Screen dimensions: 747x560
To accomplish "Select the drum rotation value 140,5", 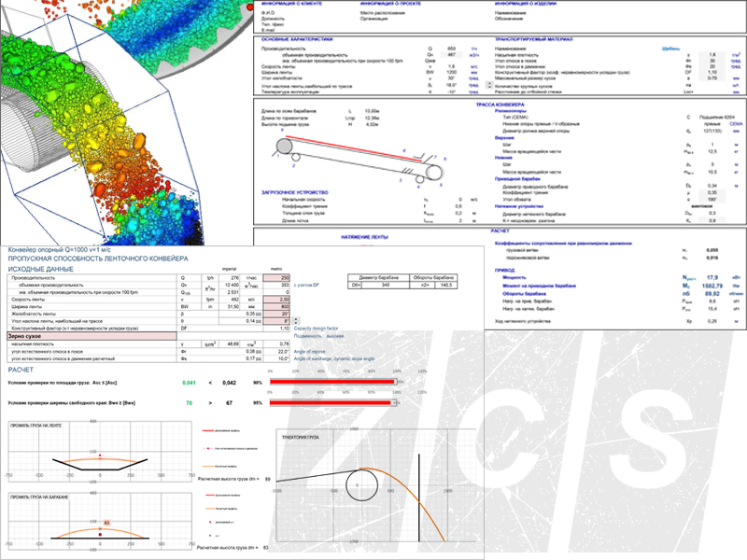I will pos(458,285).
